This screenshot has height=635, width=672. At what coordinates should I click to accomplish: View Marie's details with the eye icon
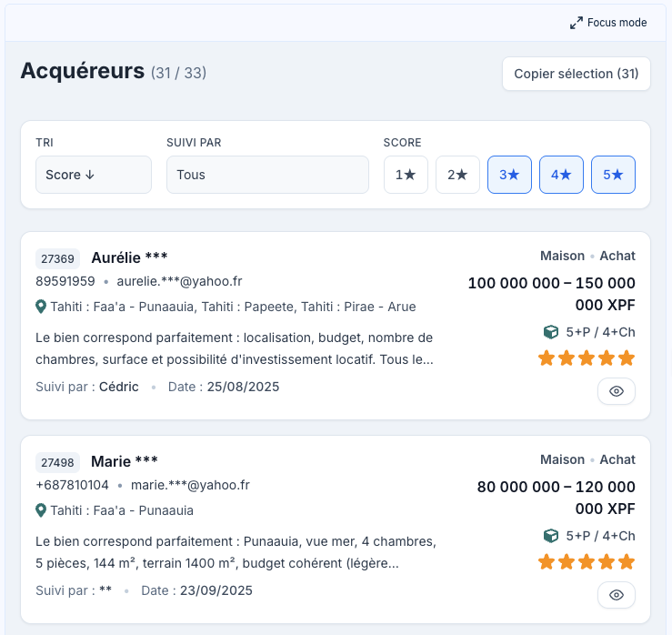[x=617, y=595]
